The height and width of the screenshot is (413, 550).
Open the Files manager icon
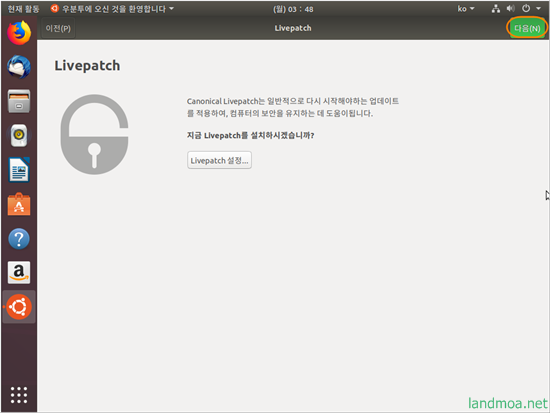(x=19, y=101)
